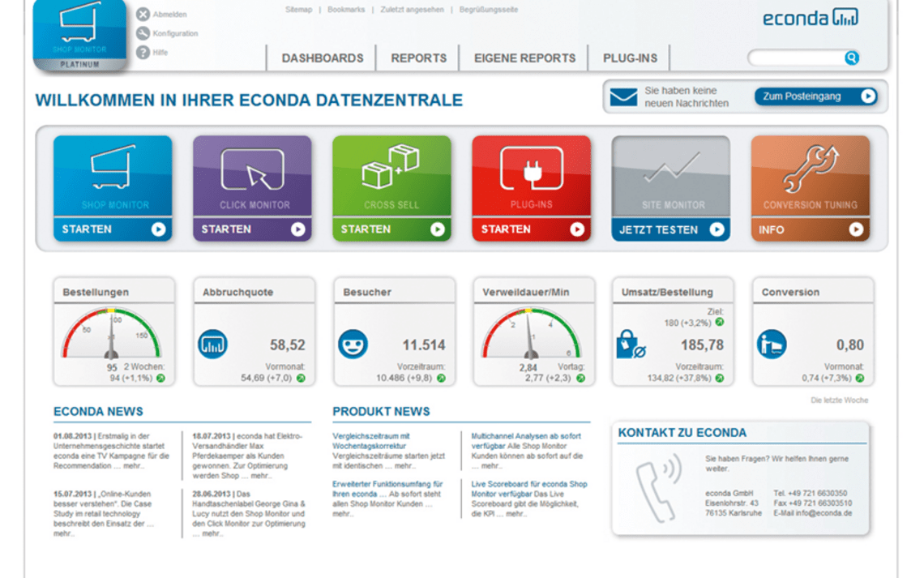The height and width of the screenshot is (578, 924).
Task: Open Live Scoreboard für econda Shop Monitor link
Action: click(529, 489)
